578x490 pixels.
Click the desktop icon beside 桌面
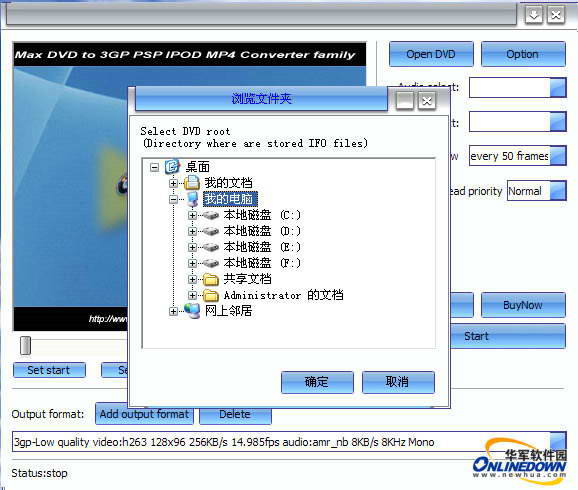pyautogui.click(x=172, y=167)
